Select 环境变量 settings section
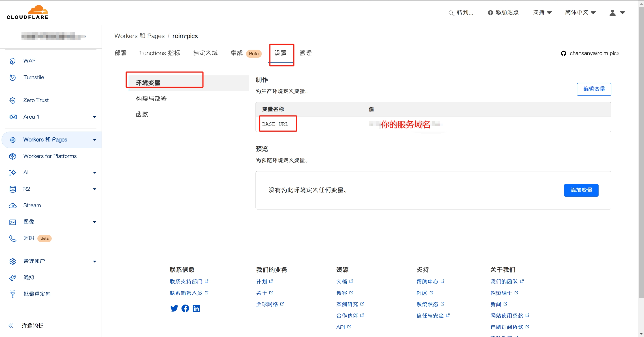Screen dimensions: 644x337 tap(189, 83)
